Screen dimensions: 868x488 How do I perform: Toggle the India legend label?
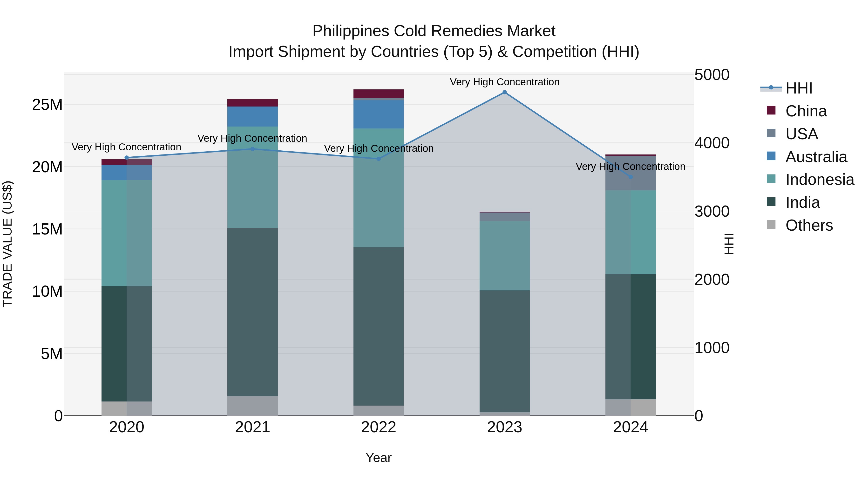803,202
